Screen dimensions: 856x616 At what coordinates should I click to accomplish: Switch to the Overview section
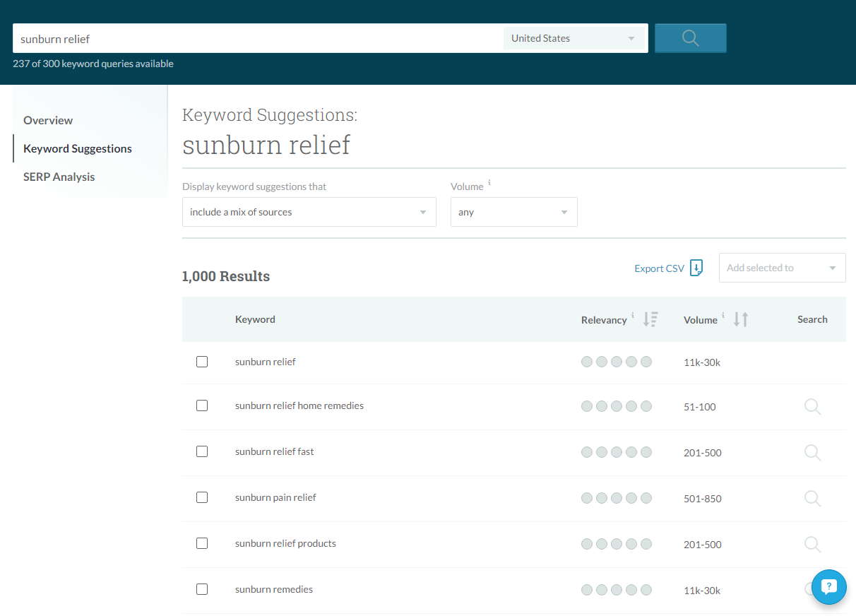tap(47, 119)
